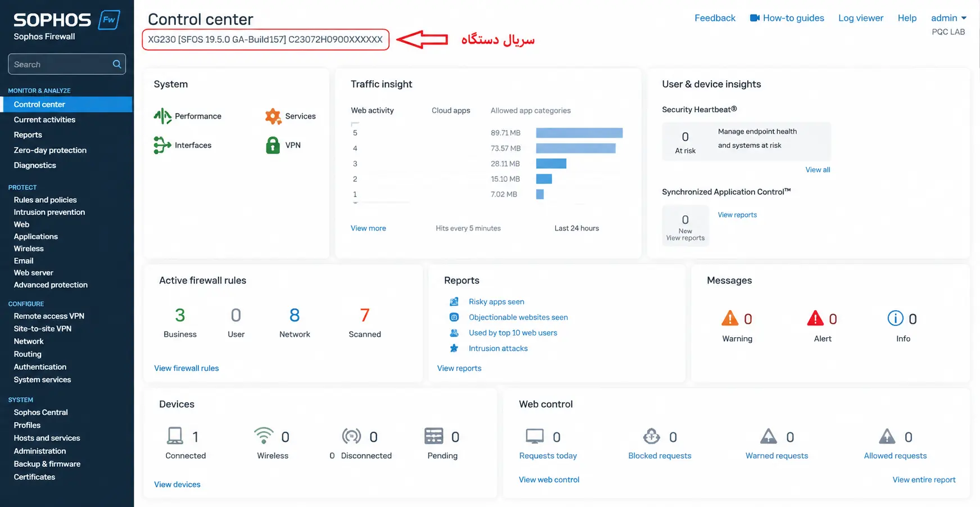This screenshot has height=507, width=980.
Task: Open Control center in the sidebar
Action: [67, 105]
